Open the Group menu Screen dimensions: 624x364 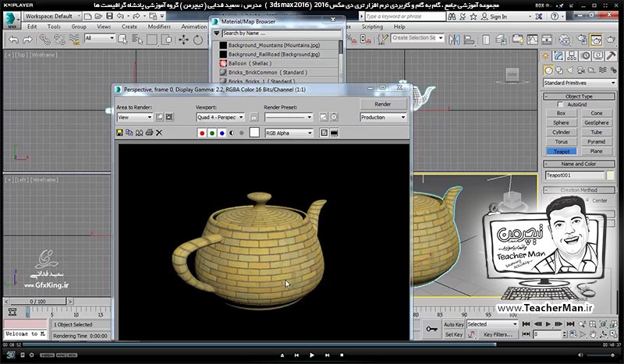tap(79, 27)
